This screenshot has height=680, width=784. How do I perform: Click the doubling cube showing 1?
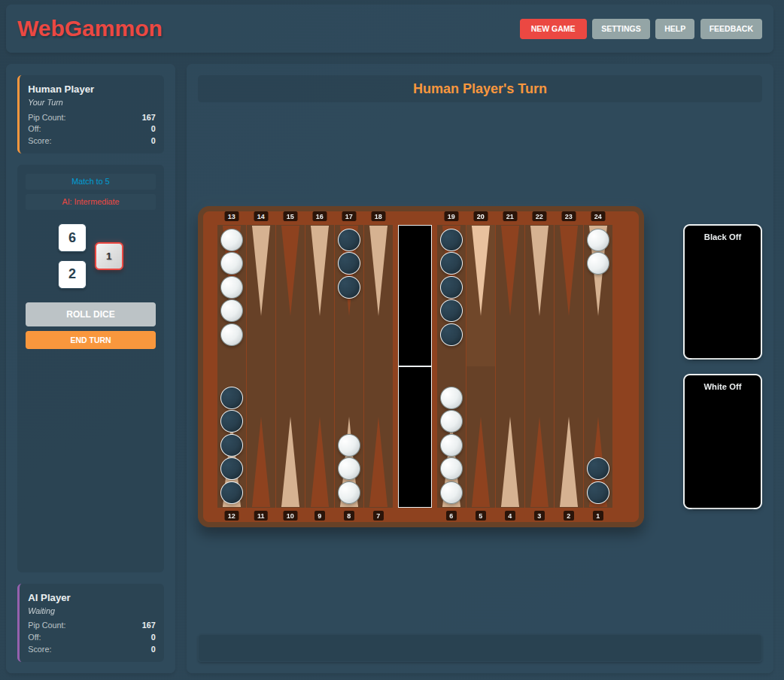coord(109,257)
